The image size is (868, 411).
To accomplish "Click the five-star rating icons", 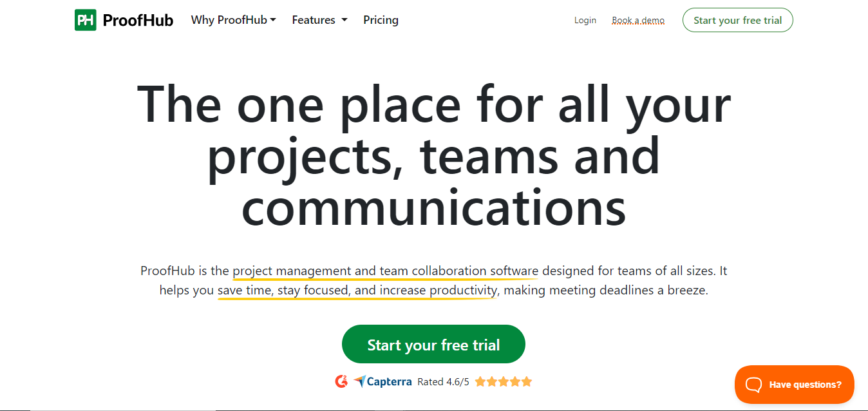I will 504,381.
